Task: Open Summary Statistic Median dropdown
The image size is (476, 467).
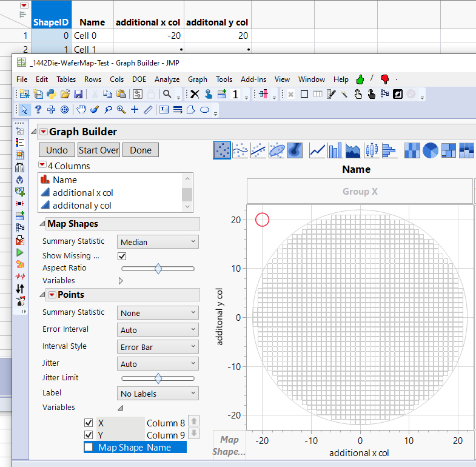Action: click(158, 242)
